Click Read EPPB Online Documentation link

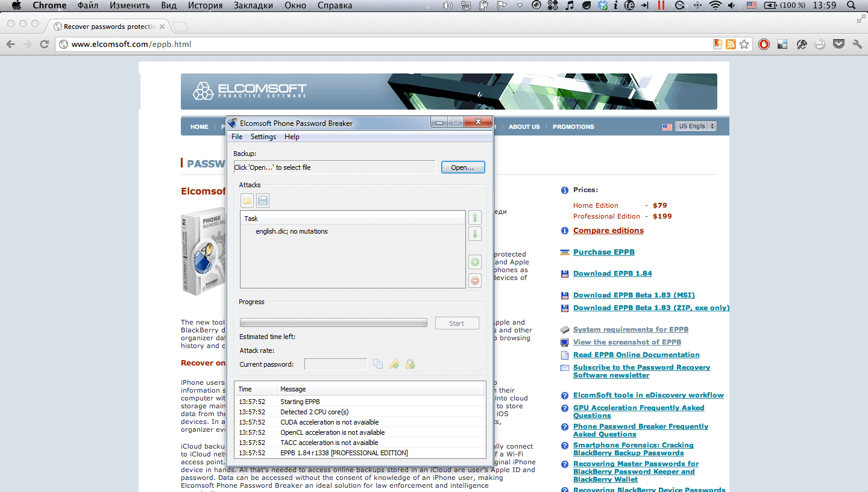click(636, 355)
